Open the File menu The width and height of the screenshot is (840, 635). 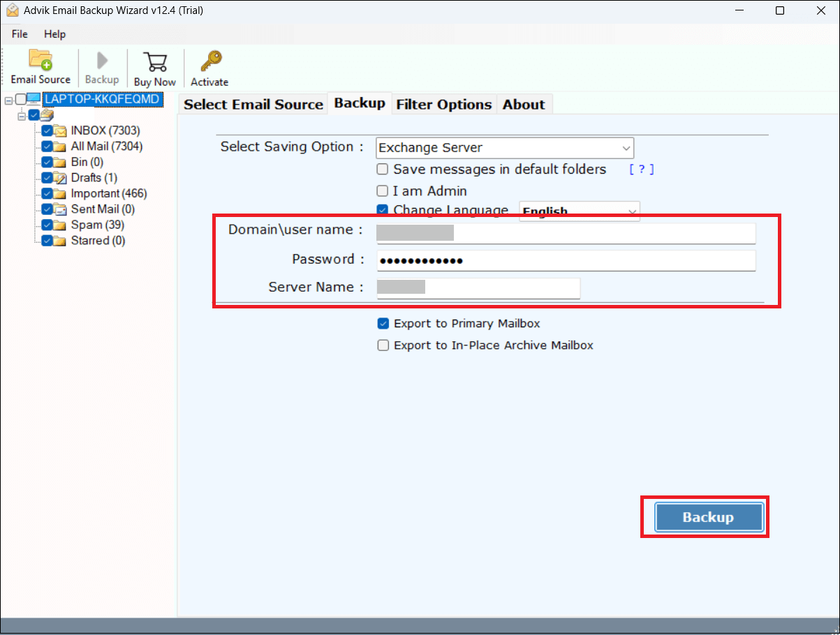[x=20, y=33]
